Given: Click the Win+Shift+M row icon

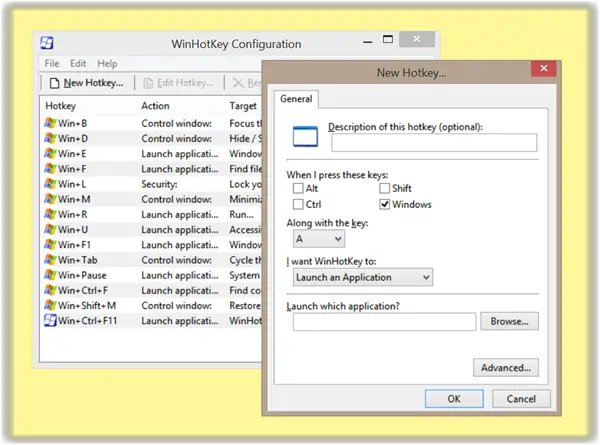Looking at the screenshot, I should click(50, 305).
